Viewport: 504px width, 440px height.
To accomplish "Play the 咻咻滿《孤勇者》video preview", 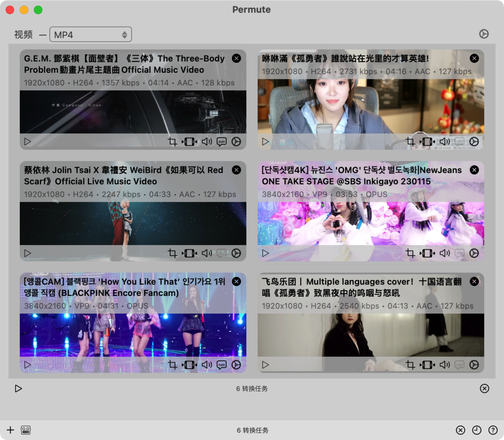I will tap(265, 142).
